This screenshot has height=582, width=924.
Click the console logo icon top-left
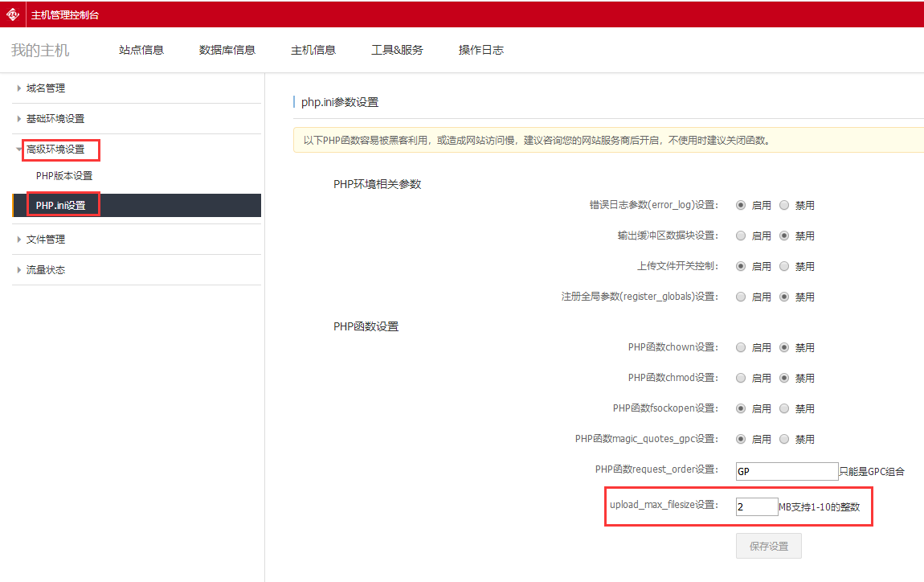(x=13, y=14)
